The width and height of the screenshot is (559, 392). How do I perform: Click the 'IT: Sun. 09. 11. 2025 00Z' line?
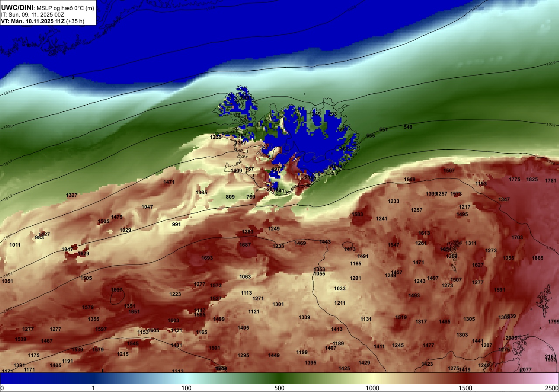coord(33,14)
